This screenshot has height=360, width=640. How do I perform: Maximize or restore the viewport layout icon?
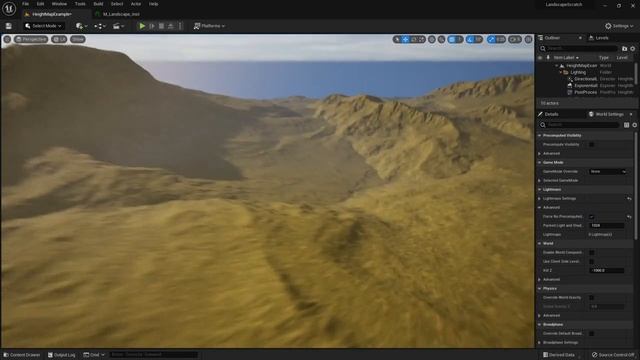tap(529, 39)
